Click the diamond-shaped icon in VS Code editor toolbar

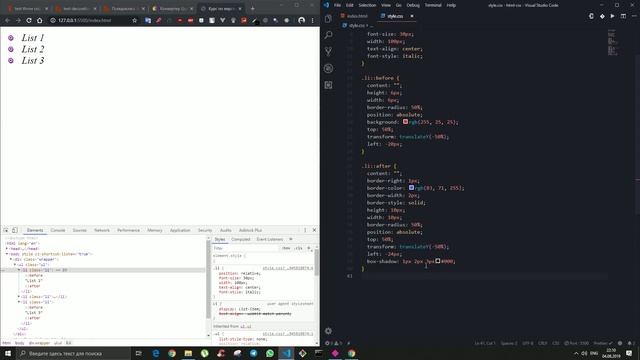(x=602, y=16)
